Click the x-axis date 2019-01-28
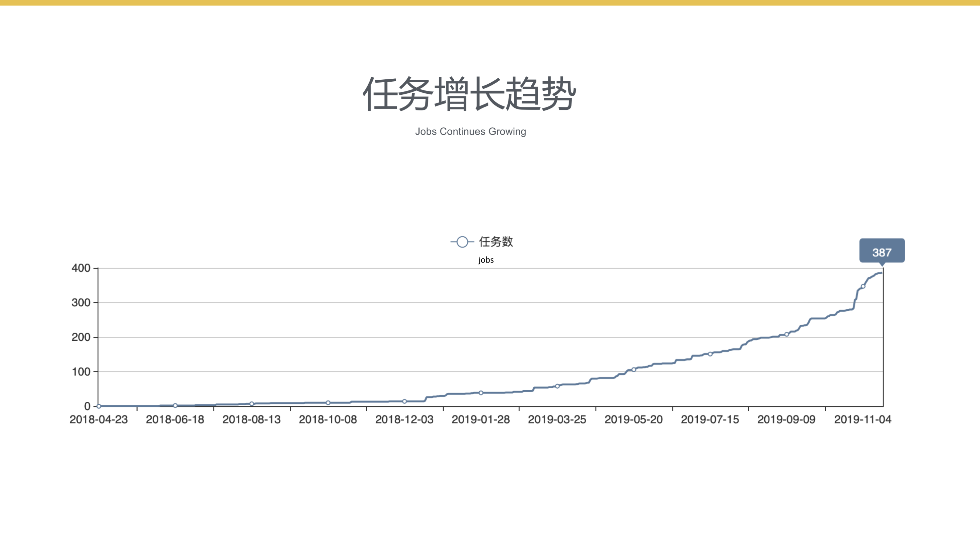 click(x=481, y=420)
